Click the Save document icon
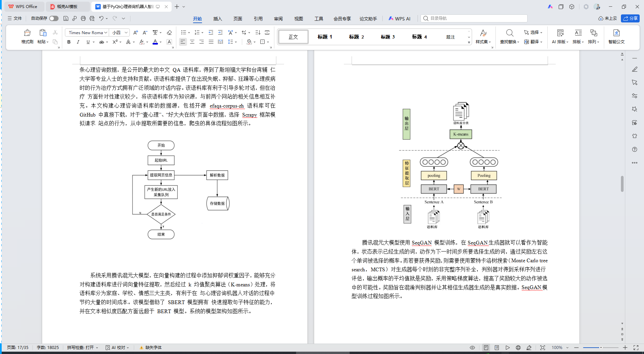 (66, 18)
